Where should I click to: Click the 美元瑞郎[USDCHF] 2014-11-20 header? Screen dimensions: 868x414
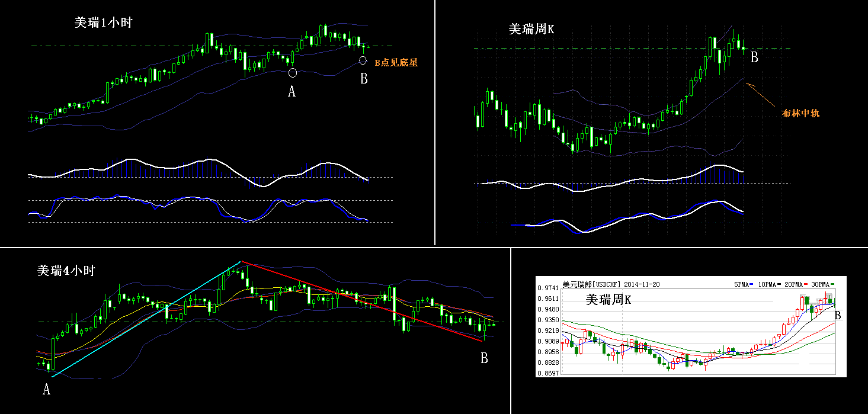[x=611, y=284]
